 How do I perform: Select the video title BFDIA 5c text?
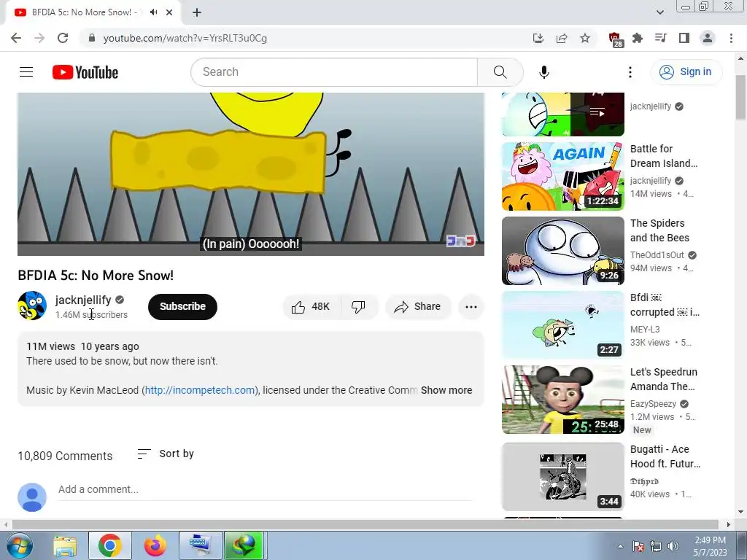[x=96, y=275]
